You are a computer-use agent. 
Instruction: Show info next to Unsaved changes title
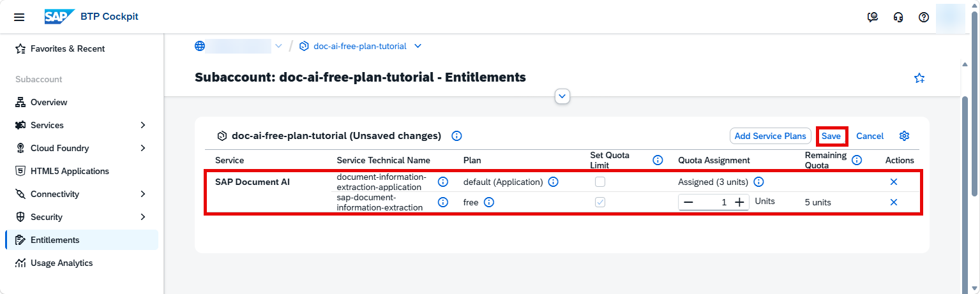456,136
